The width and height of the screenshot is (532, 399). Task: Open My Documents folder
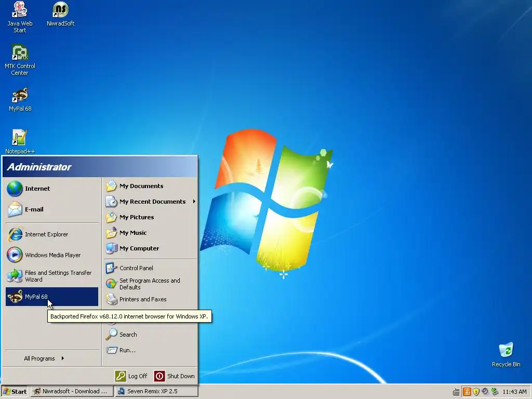click(x=151, y=186)
